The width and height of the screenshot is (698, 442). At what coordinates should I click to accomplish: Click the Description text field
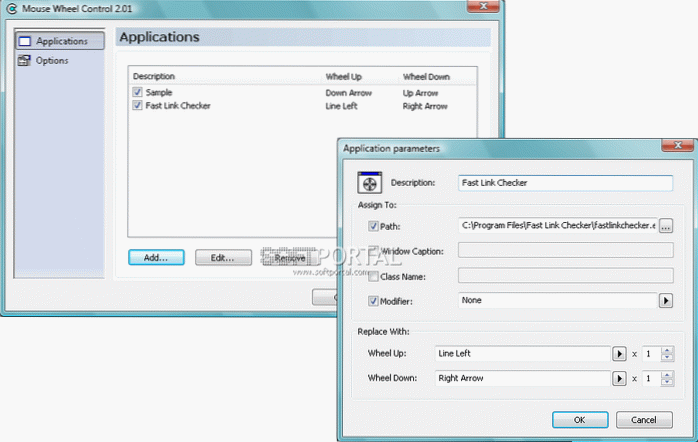tap(566, 184)
